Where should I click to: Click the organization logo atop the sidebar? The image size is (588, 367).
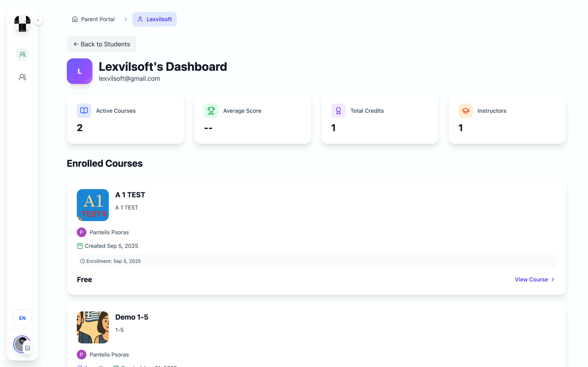pyautogui.click(x=22, y=24)
